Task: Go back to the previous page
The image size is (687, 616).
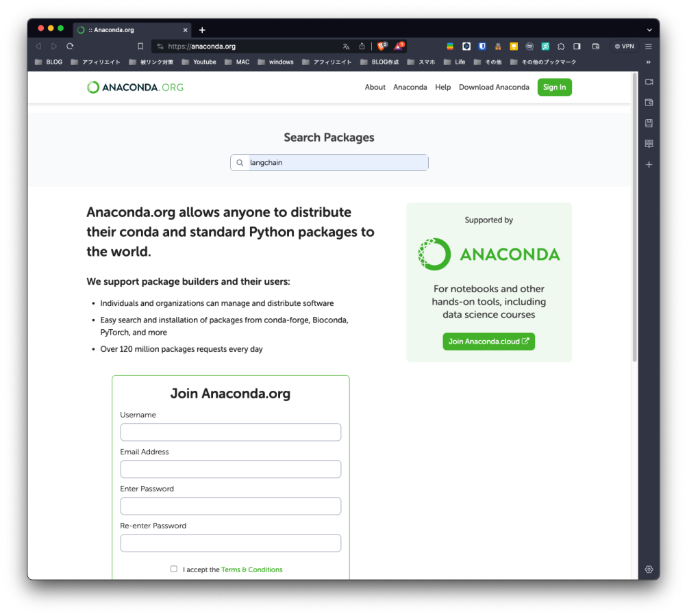Action: tap(38, 47)
